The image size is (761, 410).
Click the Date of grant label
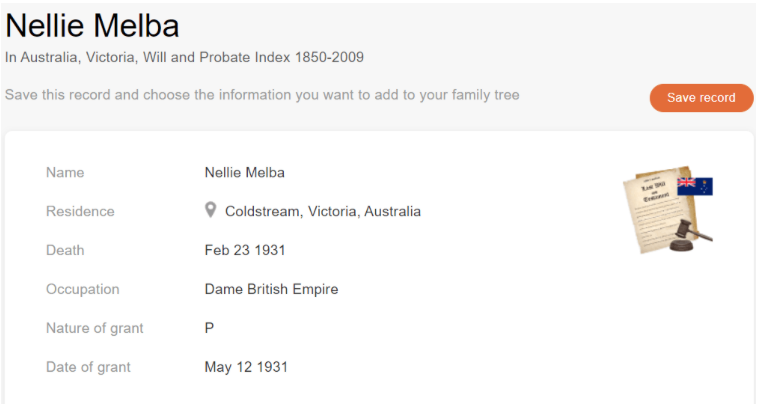[88, 367]
